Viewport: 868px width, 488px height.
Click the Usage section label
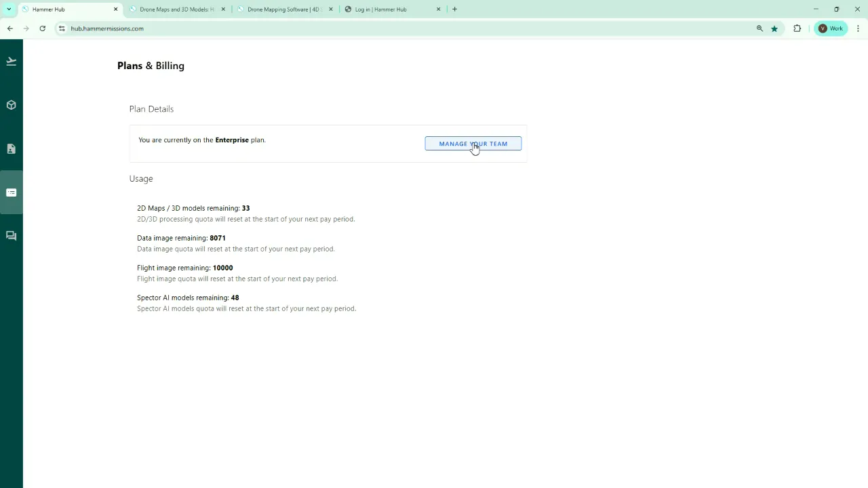(141, 179)
